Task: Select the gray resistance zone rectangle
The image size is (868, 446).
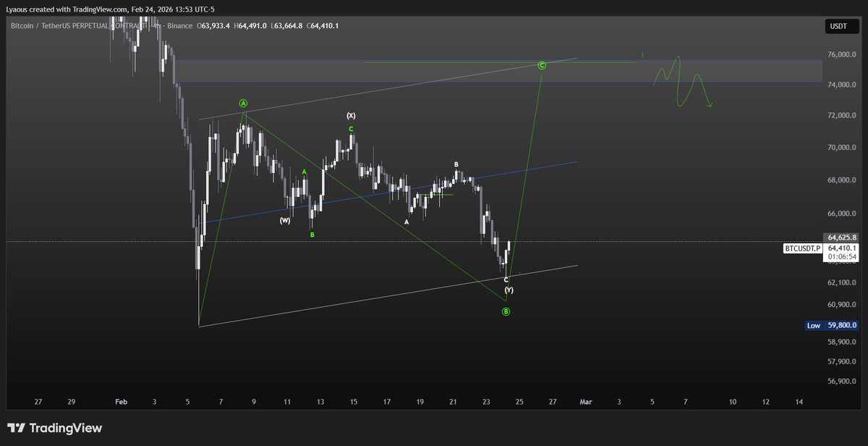Action: pos(498,71)
